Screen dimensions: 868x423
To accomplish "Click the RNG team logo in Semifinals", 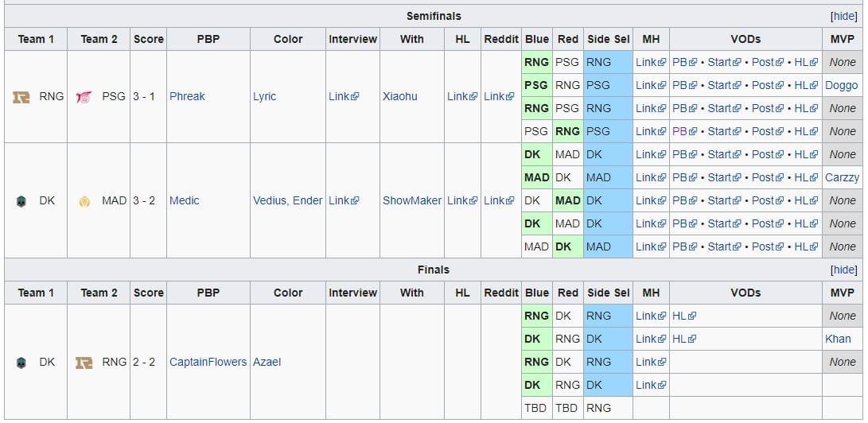I will (x=21, y=97).
